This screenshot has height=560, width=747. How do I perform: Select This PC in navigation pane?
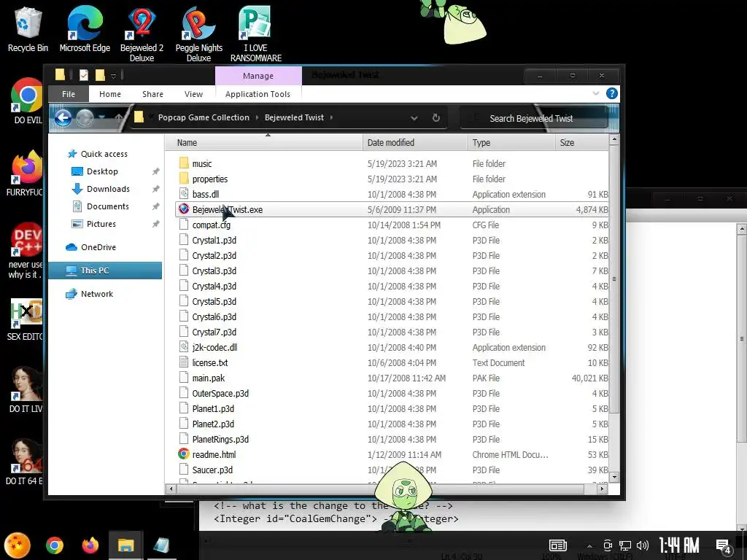105,271
